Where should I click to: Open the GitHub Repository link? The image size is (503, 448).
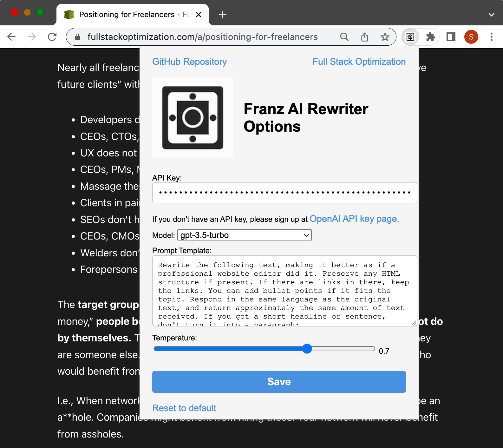(x=189, y=62)
